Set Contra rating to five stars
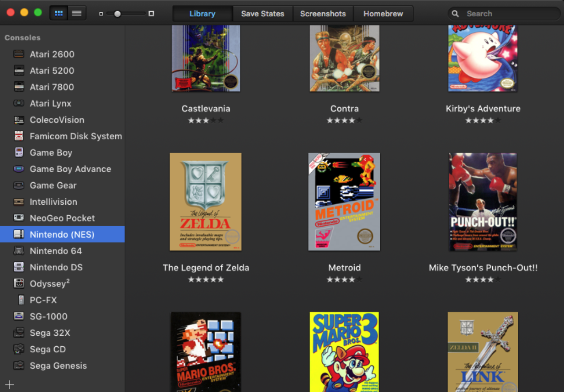The height and width of the screenshot is (392, 564). click(359, 121)
